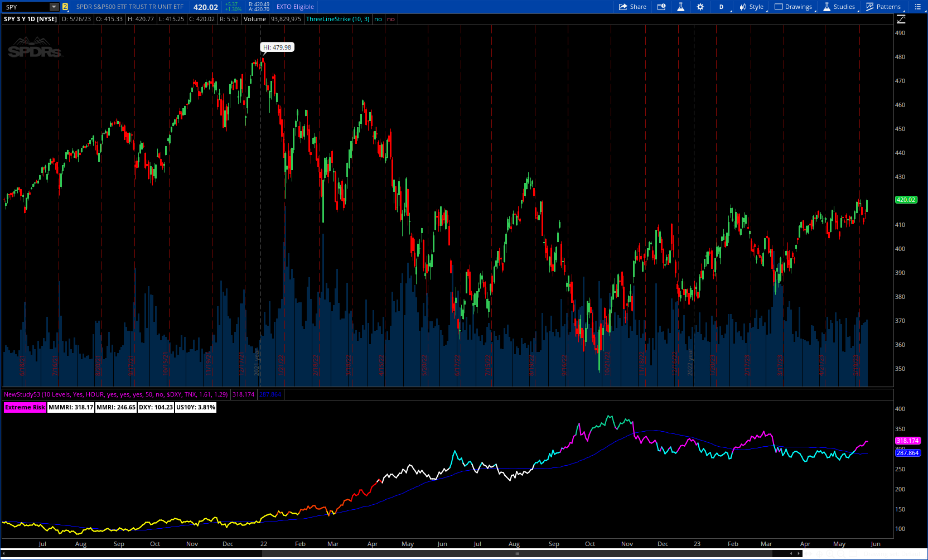Click the H: 420.77 high value
Viewport: 928px width, 560px height.
coord(141,19)
